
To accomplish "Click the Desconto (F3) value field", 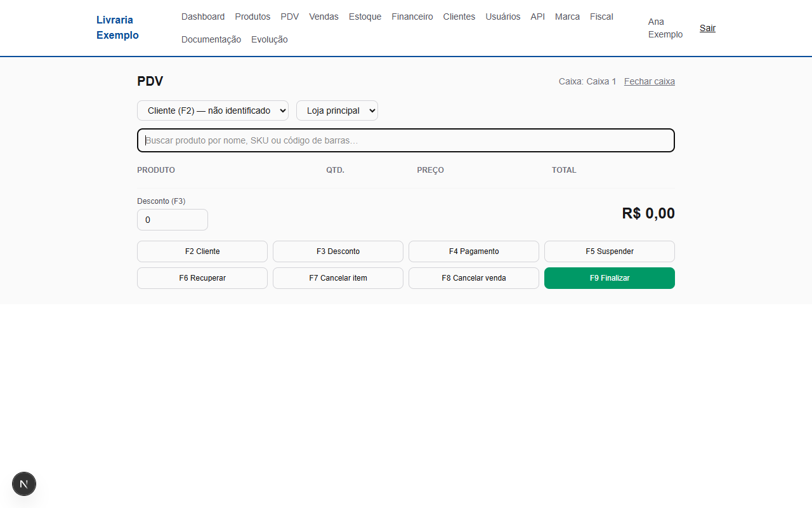I will tap(173, 220).
